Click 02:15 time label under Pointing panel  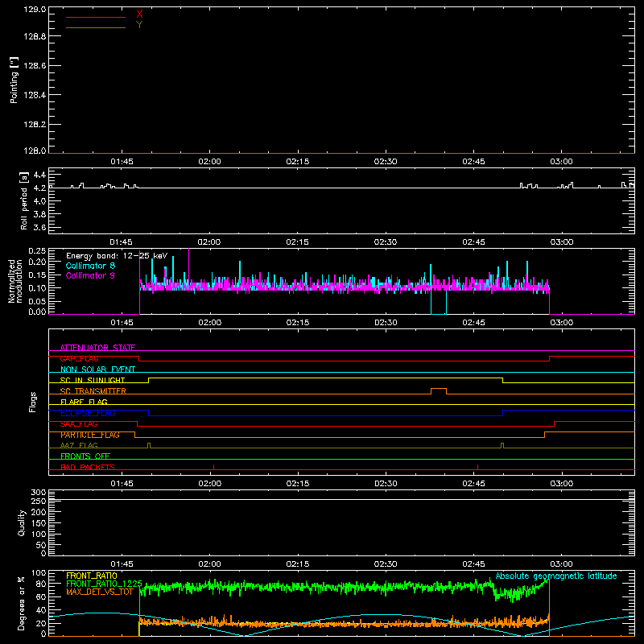point(297,162)
